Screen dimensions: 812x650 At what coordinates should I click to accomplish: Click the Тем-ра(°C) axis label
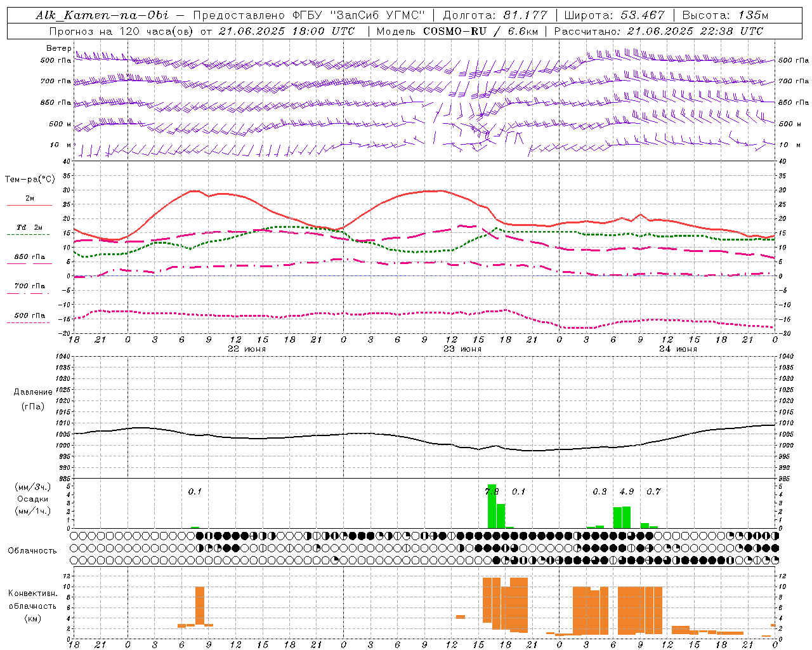[x=30, y=180]
